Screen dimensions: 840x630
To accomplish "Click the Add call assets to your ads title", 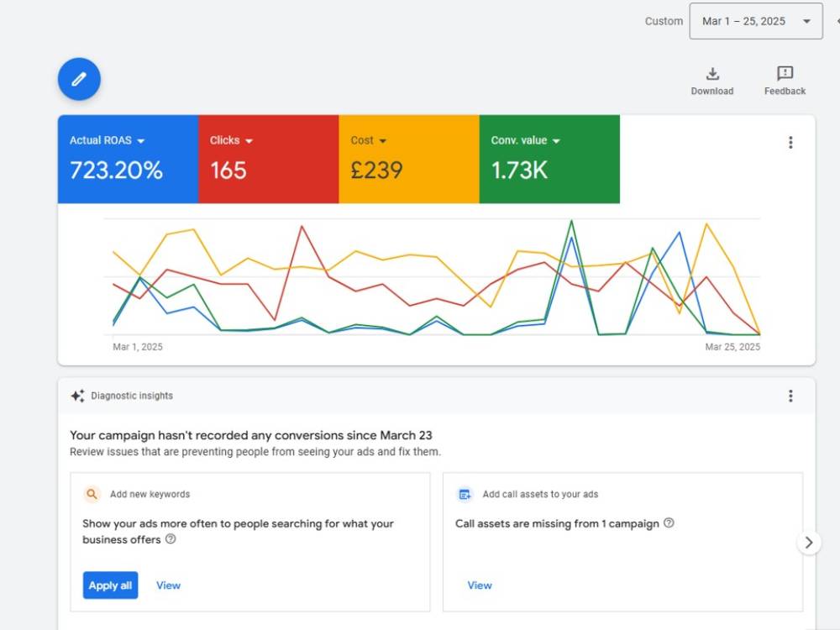I will point(540,494).
